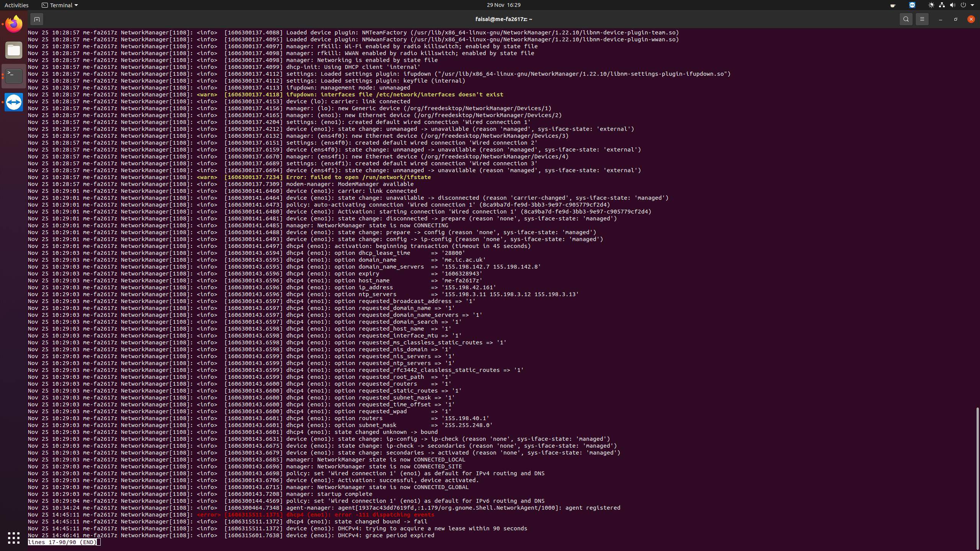Image resolution: width=980 pixels, height=551 pixels.
Task: Click the terminal search magnifier icon
Action: click(906, 19)
